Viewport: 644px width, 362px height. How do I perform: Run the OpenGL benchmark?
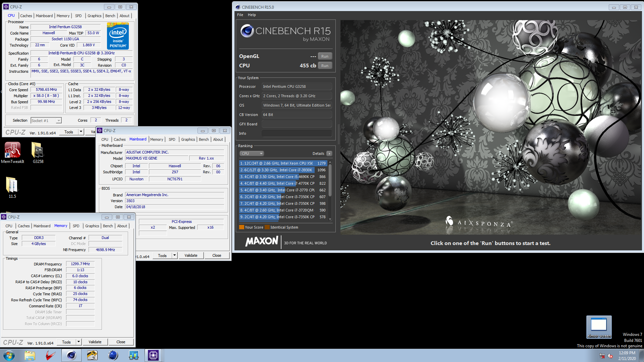(325, 56)
